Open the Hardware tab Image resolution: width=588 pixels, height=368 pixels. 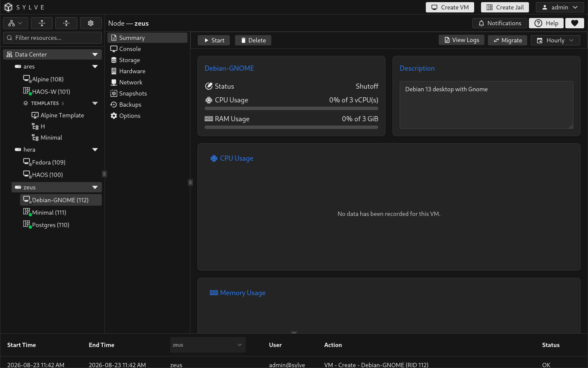click(147, 71)
